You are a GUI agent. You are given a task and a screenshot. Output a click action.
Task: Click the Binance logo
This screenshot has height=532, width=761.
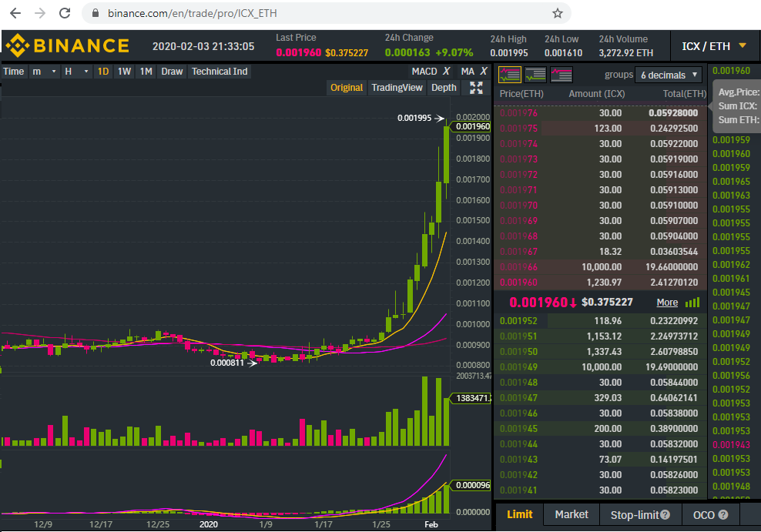(x=68, y=45)
